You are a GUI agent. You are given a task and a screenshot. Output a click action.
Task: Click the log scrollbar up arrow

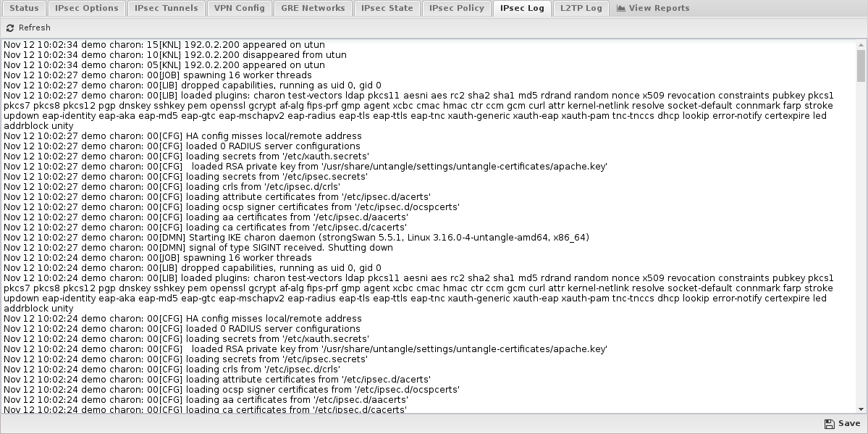click(x=861, y=44)
